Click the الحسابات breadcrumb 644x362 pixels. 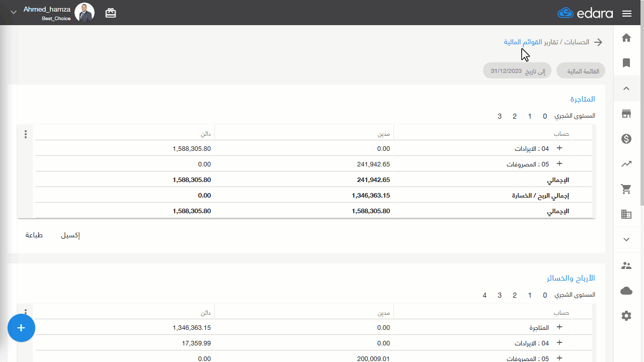pos(577,42)
